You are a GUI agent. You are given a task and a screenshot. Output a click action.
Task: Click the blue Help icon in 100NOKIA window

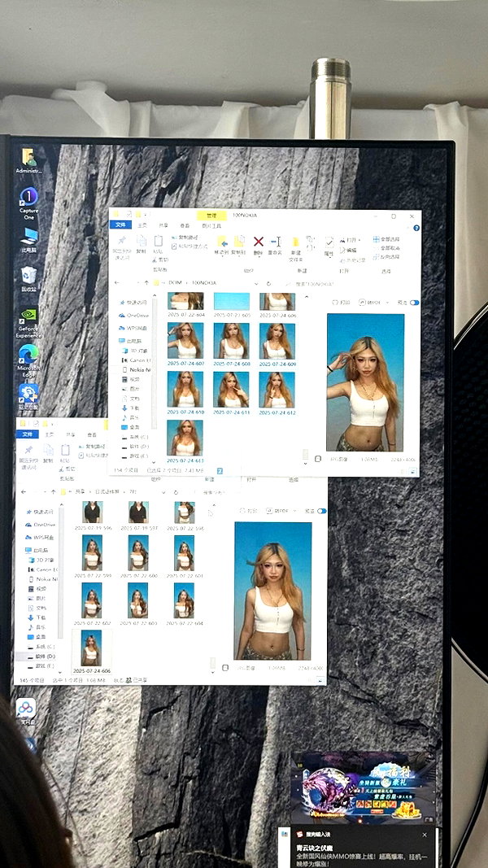416,228
